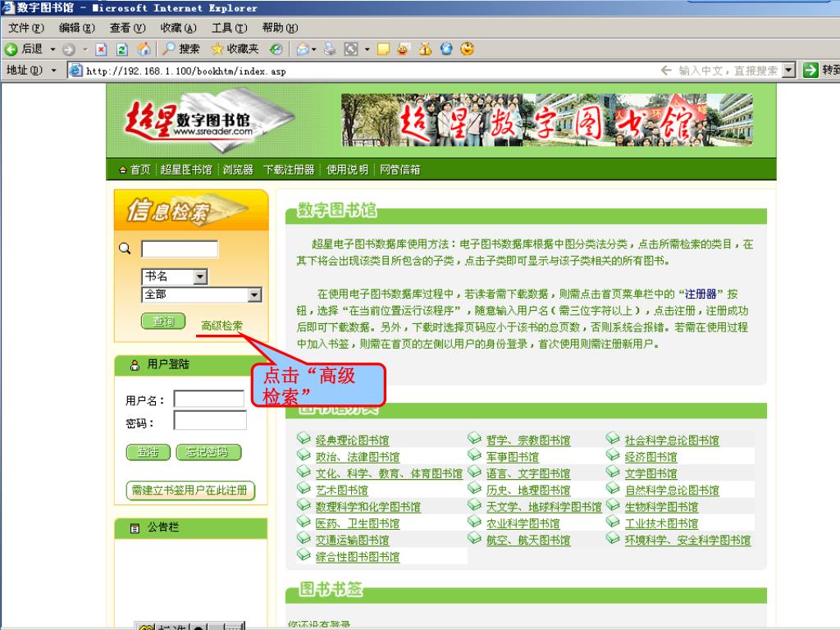Open the 全部 category dropdown
Screen dimensions: 840x630
pyautogui.click(x=254, y=294)
